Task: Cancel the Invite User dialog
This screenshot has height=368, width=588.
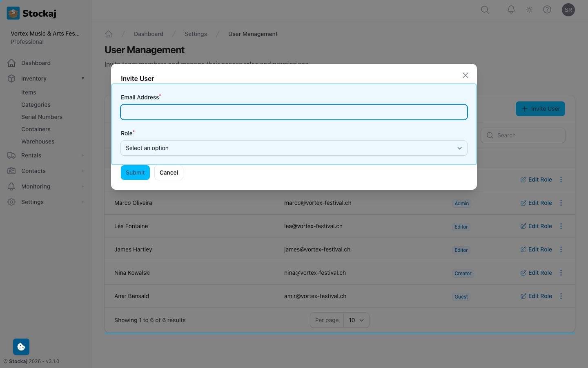Action: 169,172
